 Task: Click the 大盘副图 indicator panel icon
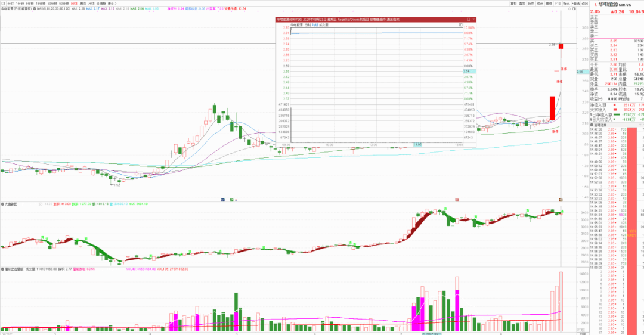click(2, 204)
